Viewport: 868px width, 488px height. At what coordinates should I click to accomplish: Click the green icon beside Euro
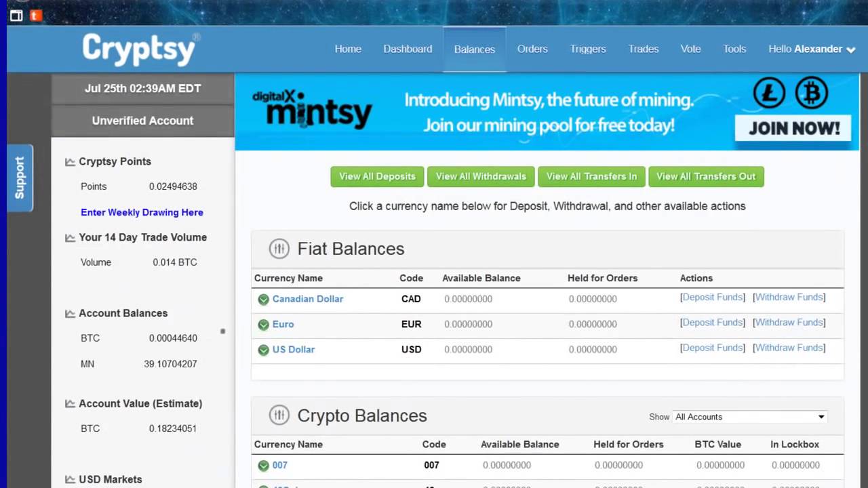[x=263, y=325]
